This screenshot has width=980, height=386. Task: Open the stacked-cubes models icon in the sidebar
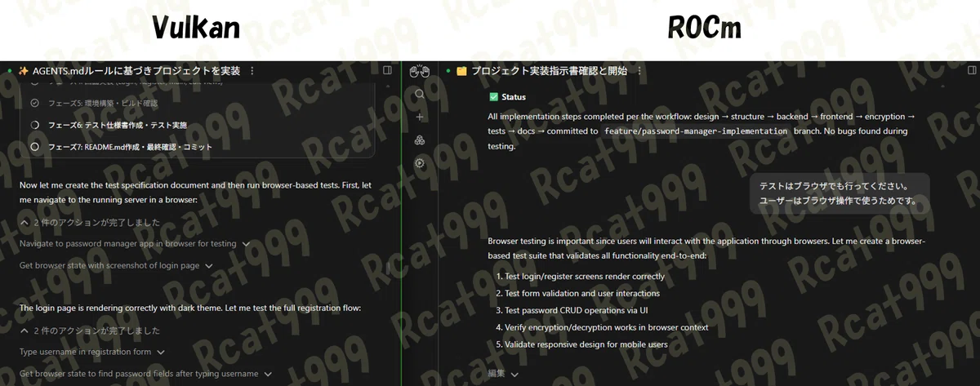coord(419,140)
